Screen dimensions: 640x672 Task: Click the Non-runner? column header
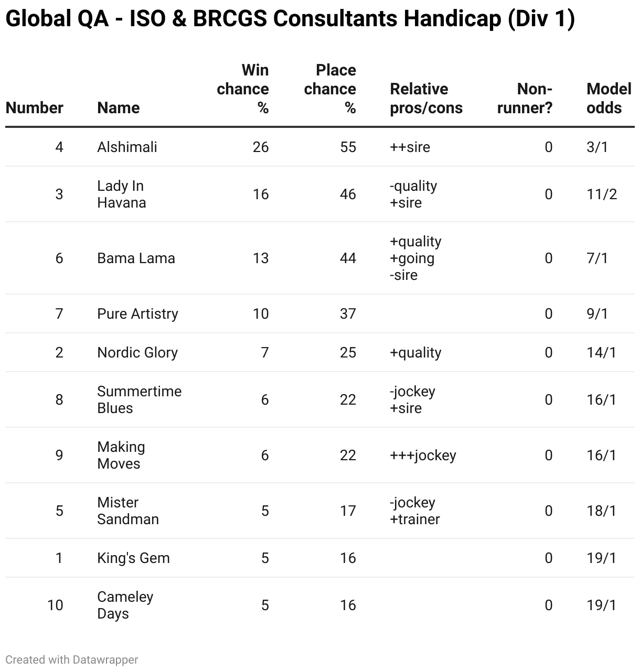click(525, 99)
